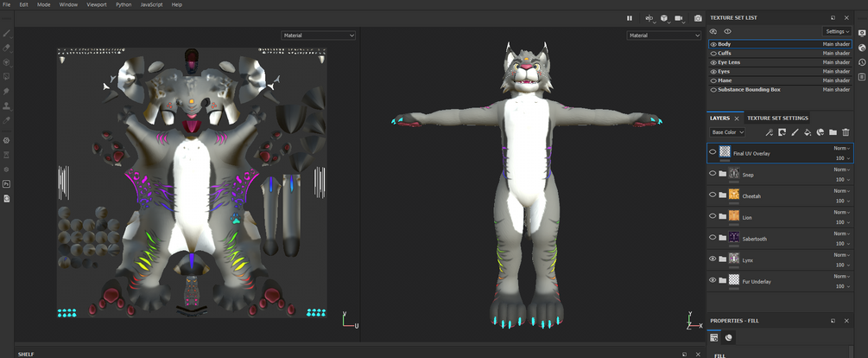
Task: Close the Layers tab
Action: point(737,118)
